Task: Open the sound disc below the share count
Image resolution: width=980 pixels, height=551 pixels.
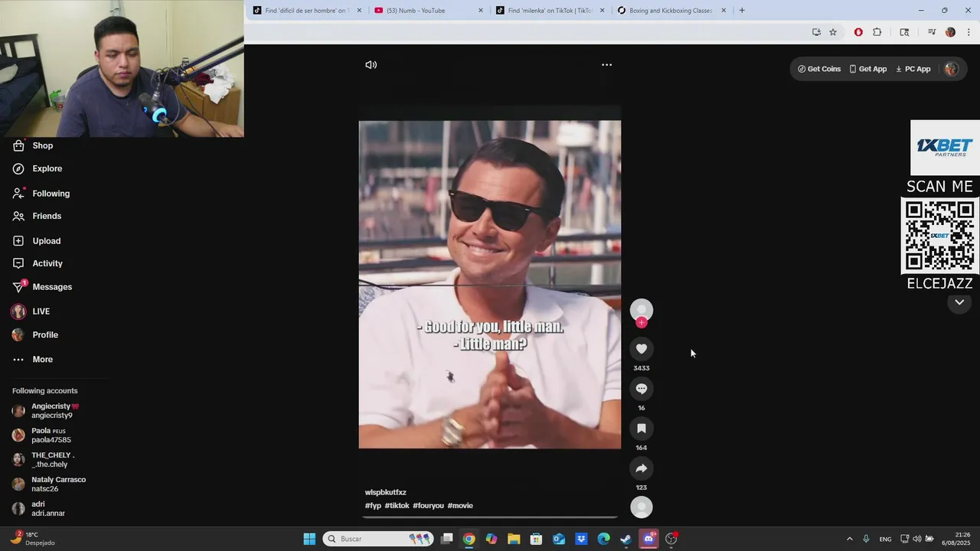Action: [x=642, y=507]
